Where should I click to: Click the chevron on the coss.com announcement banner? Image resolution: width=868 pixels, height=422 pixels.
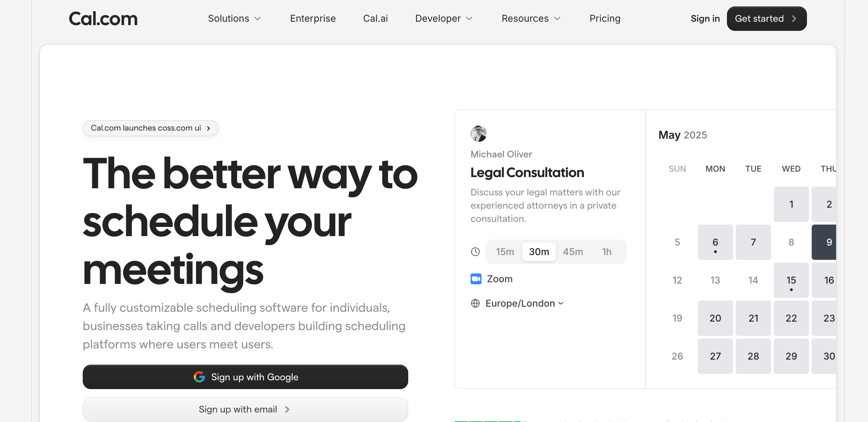[209, 128]
